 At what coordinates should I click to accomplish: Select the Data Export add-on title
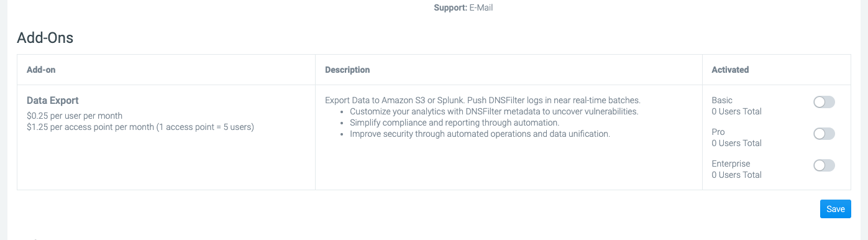(53, 100)
